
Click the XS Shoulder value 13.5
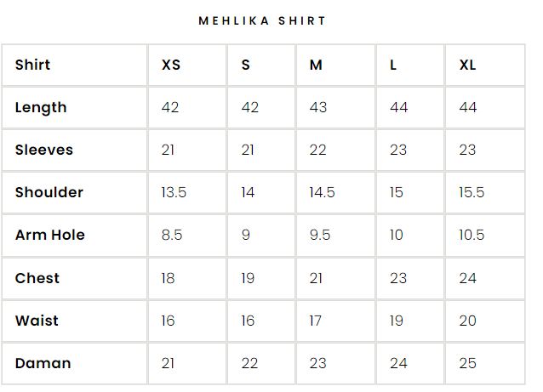(174, 192)
